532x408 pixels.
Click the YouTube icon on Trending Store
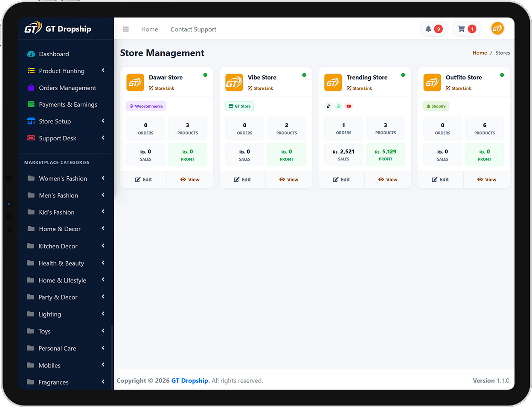point(349,106)
